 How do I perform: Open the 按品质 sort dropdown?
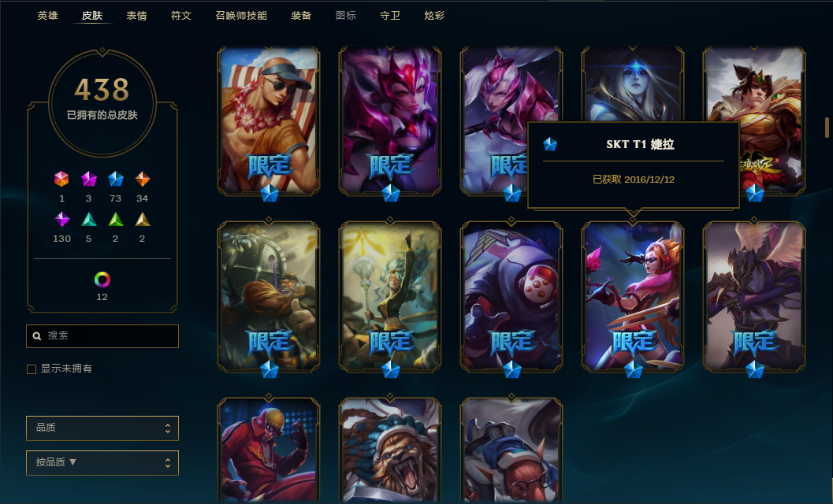[102, 463]
